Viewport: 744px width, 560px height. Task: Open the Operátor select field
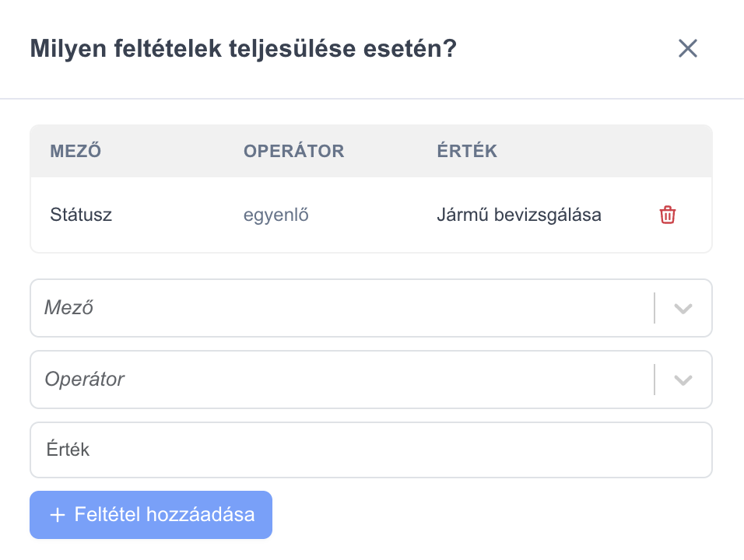coord(371,380)
